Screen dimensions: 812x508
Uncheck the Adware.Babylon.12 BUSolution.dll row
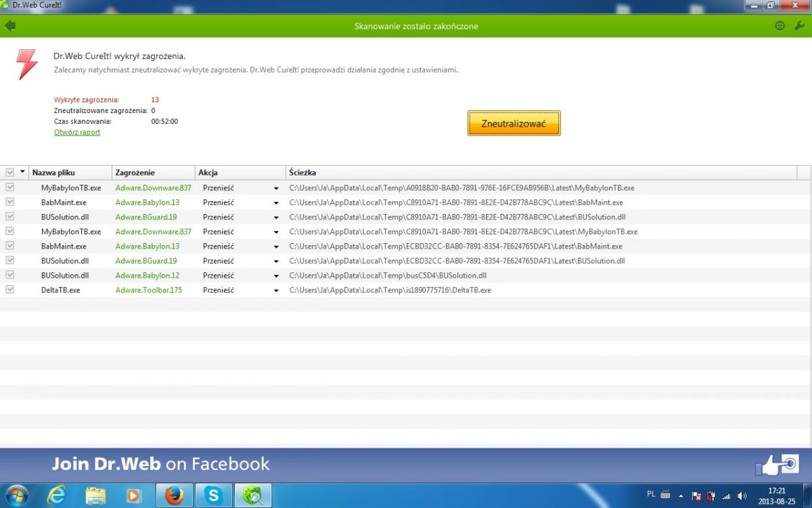pos(9,275)
